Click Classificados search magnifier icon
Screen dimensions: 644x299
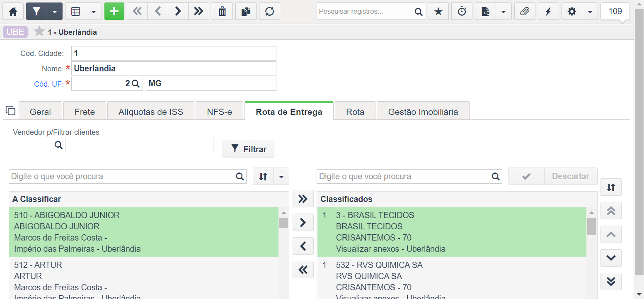496,176
